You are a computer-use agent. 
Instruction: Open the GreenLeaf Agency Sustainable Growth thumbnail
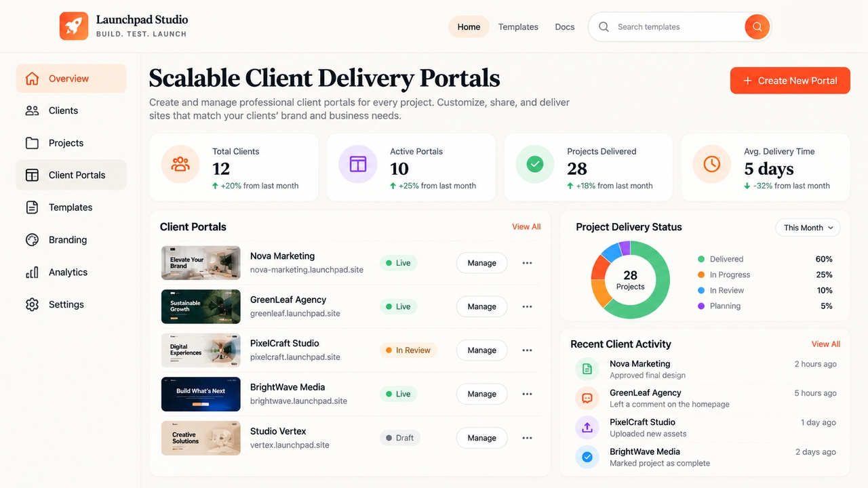(x=201, y=306)
